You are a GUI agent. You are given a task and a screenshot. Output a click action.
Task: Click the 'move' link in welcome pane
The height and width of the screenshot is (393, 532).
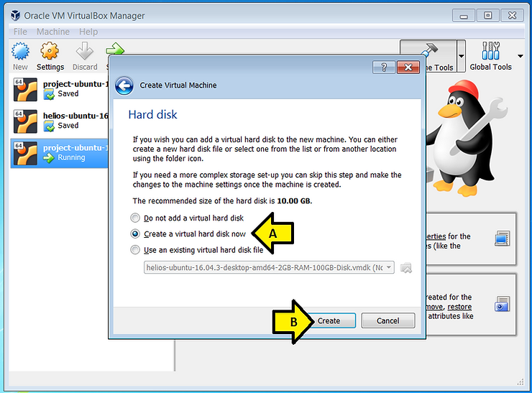pyautogui.click(x=435, y=307)
